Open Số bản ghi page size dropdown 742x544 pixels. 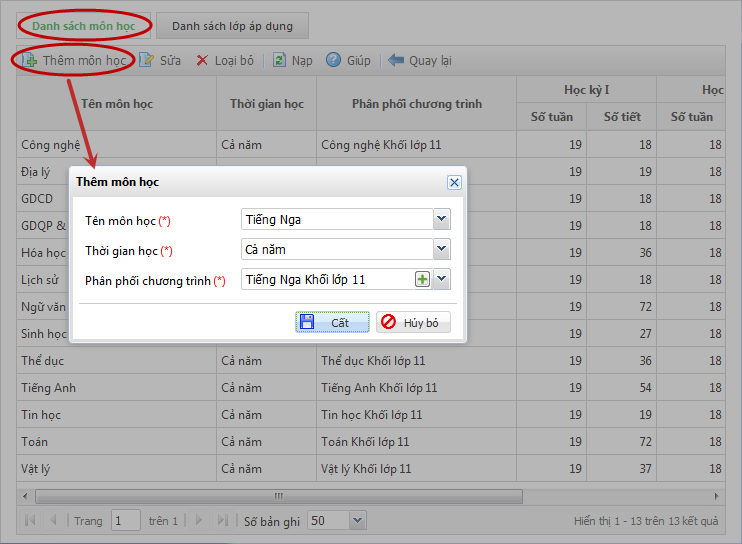[x=358, y=520]
